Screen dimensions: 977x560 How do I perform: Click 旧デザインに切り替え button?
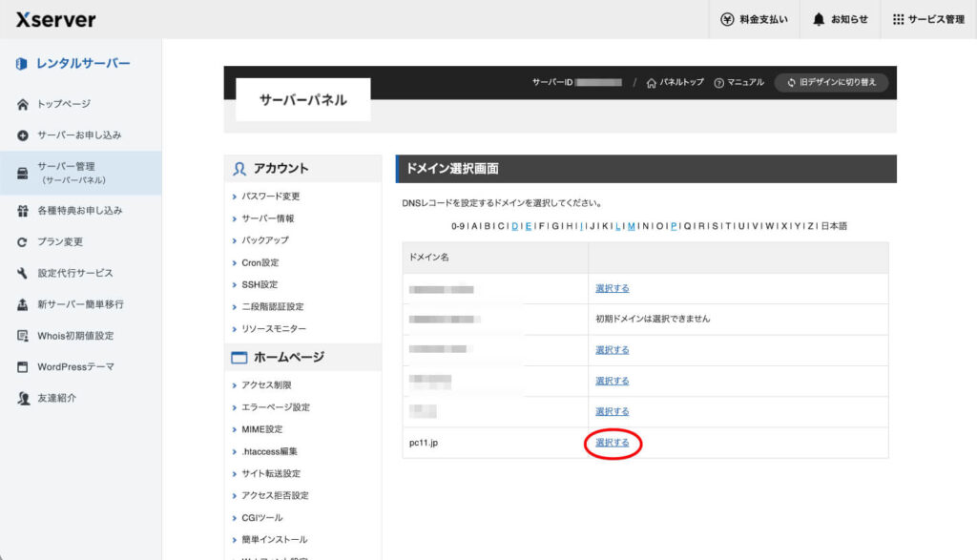point(831,82)
